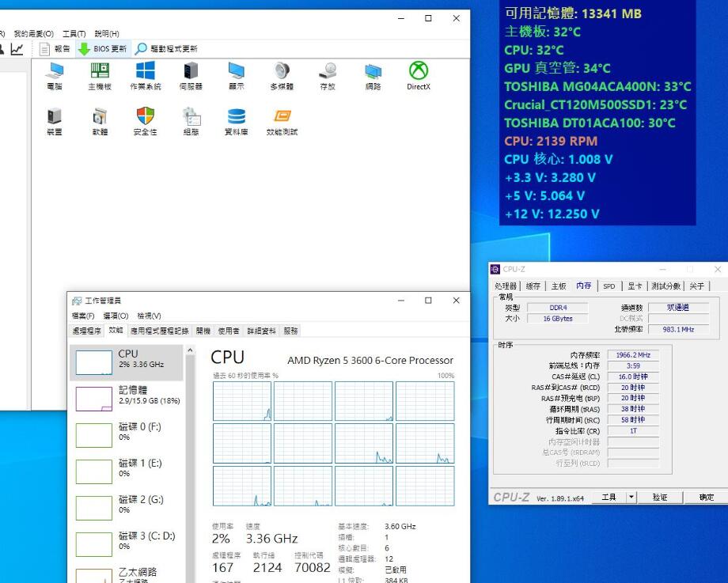Switch to CPU-Z 缓存 tab

pos(533,286)
